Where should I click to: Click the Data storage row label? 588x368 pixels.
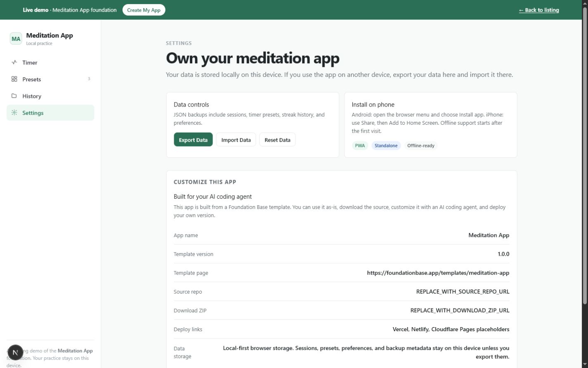point(182,352)
